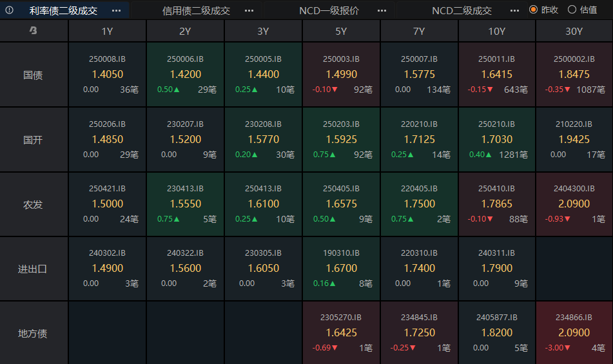
Task: Click the info circle icon beside 利率债二级成交
Action: pos(10,10)
